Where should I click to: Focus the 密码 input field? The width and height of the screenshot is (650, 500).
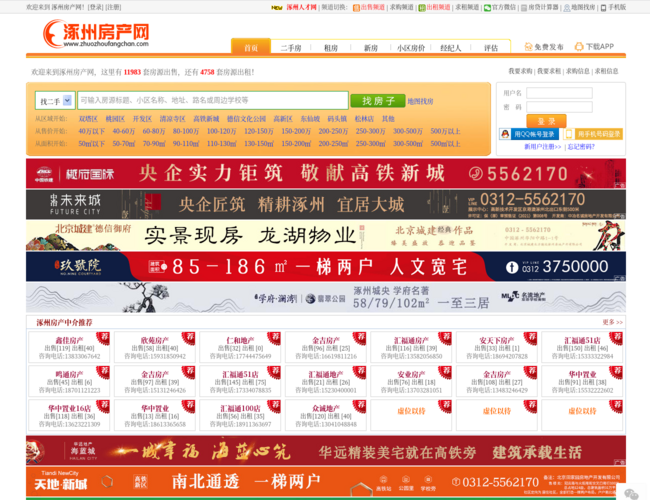pos(559,107)
